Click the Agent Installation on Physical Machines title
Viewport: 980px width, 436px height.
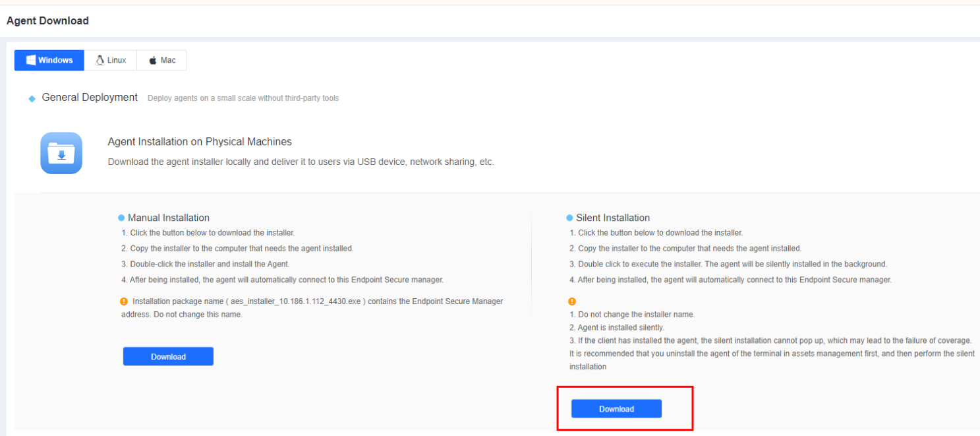click(200, 142)
